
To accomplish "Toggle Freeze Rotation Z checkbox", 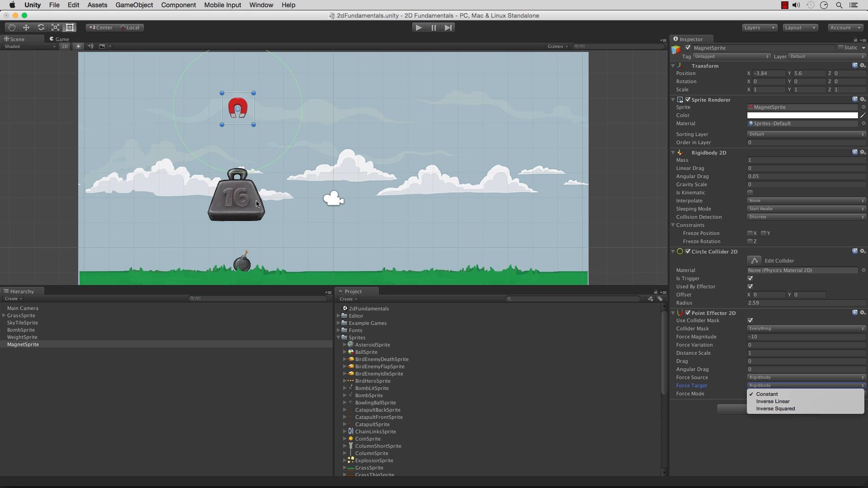I will pyautogui.click(x=750, y=241).
